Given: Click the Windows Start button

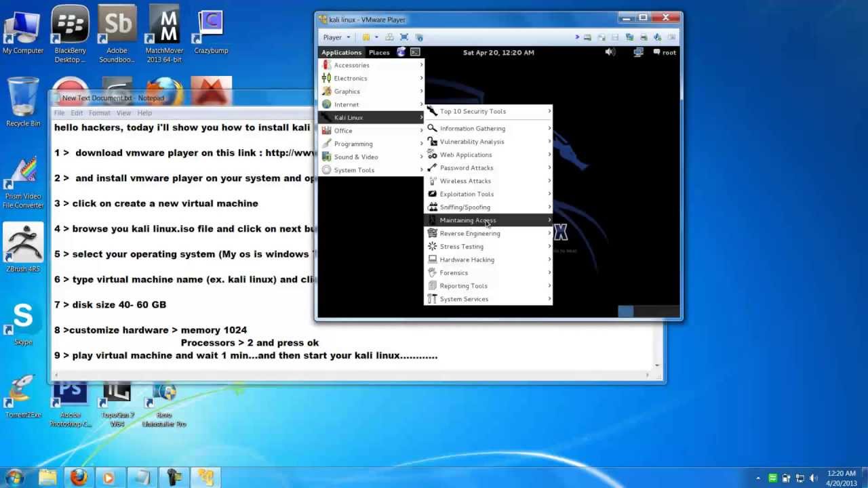Looking at the screenshot, I should (x=14, y=478).
